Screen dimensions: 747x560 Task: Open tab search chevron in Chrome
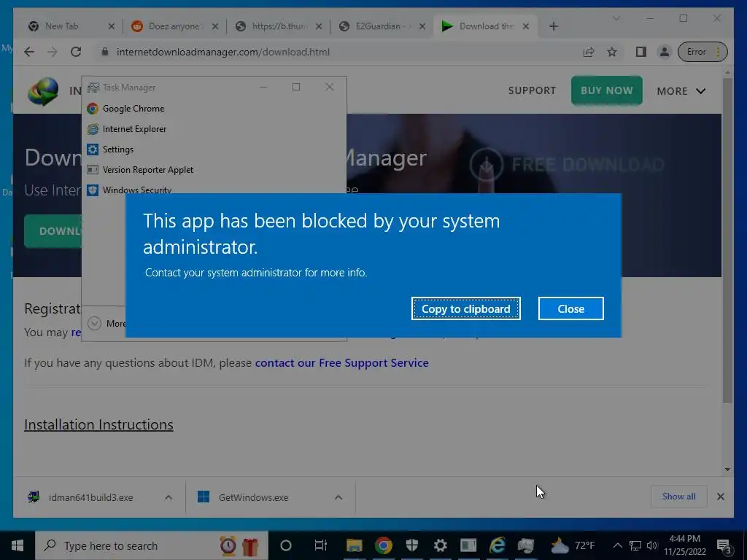[616, 18]
